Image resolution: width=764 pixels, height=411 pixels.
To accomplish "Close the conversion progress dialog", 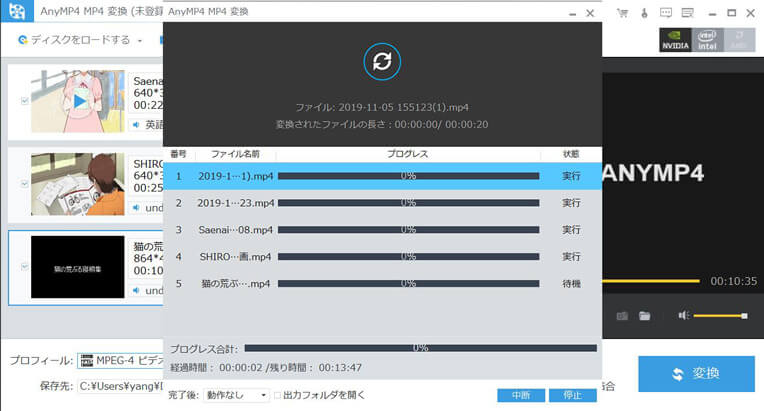I will coord(590,14).
